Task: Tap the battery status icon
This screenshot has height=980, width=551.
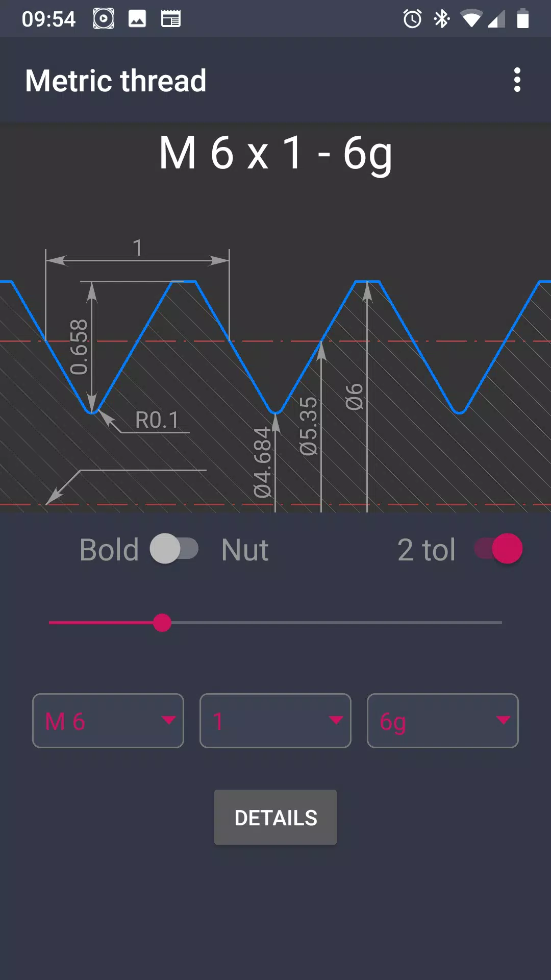Action: tap(522, 19)
